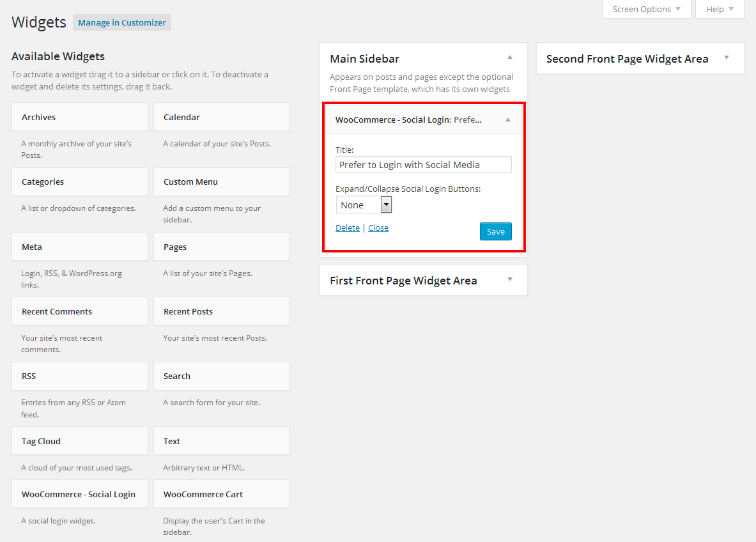Choose the Custom Menu widget

click(221, 182)
